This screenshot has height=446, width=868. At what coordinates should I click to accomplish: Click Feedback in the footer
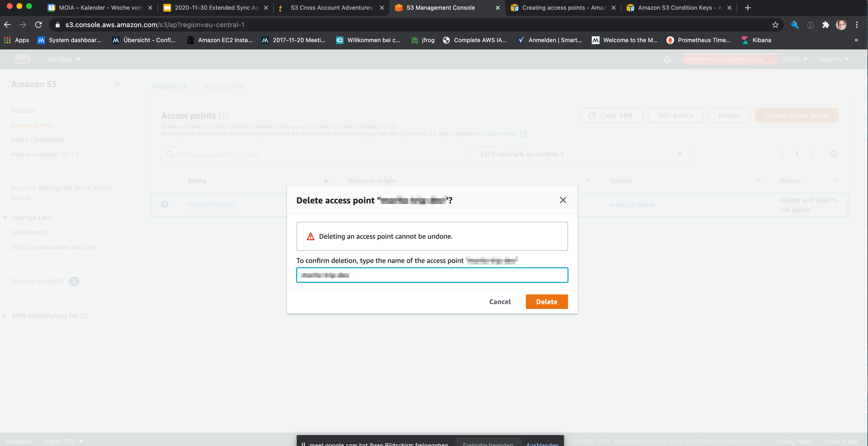pyautogui.click(x=18, y=441)
